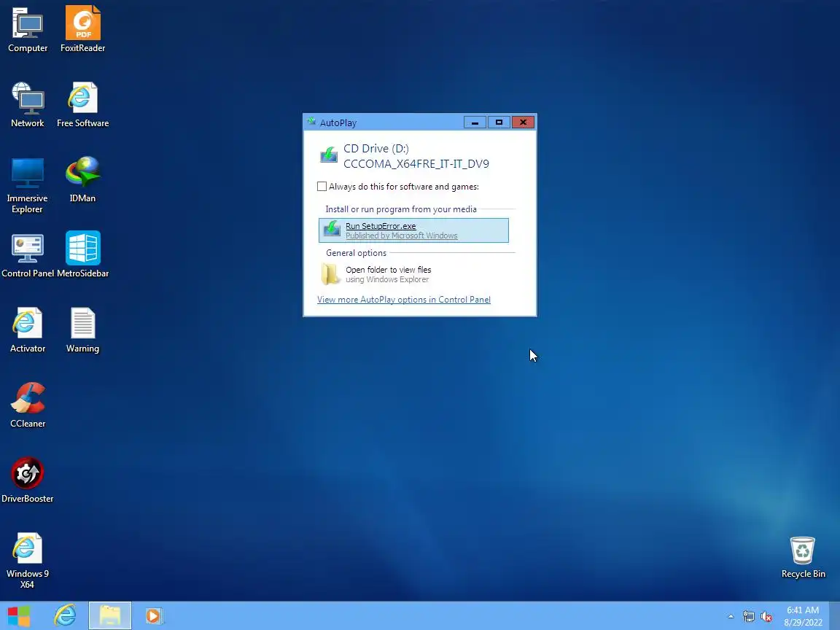Screen dimensions: 840x630
Task: Open the Computer desktop icon
Action: pos(28,30)
